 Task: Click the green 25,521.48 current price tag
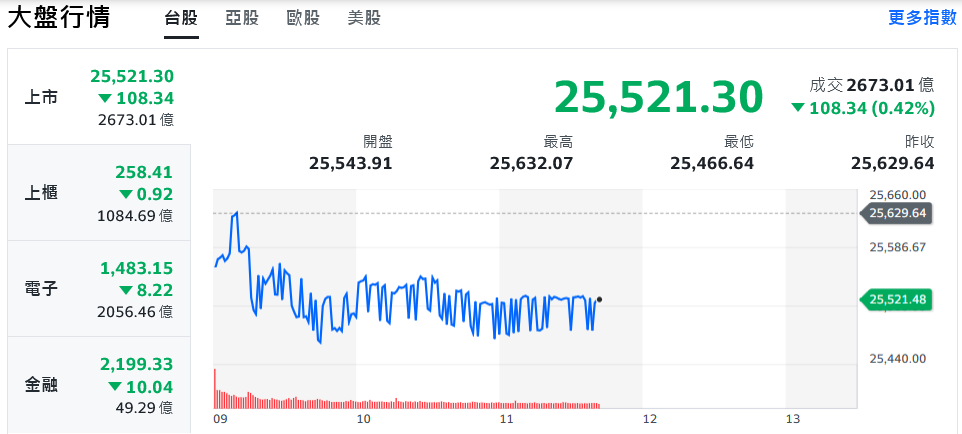coord(896,299)
